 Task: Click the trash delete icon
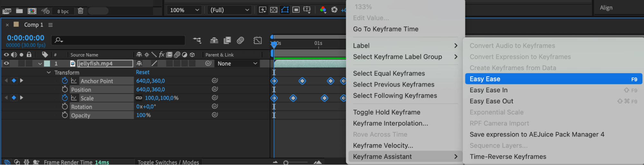[x=81, y=11]
